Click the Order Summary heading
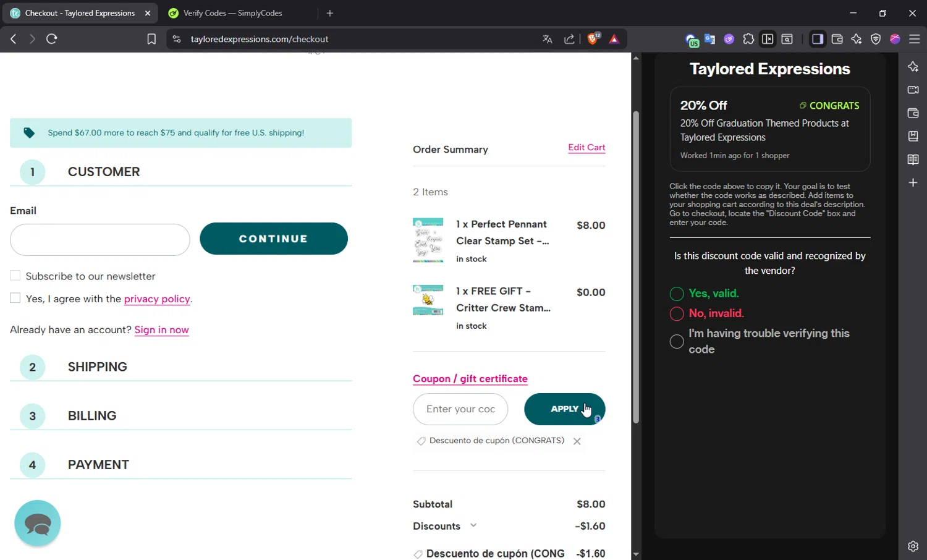 [451, 150]
